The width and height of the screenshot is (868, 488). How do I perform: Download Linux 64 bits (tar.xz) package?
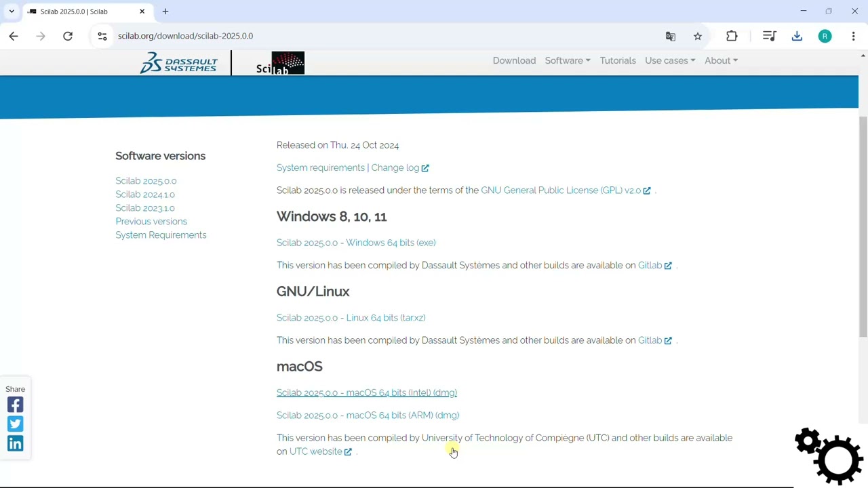351,318
